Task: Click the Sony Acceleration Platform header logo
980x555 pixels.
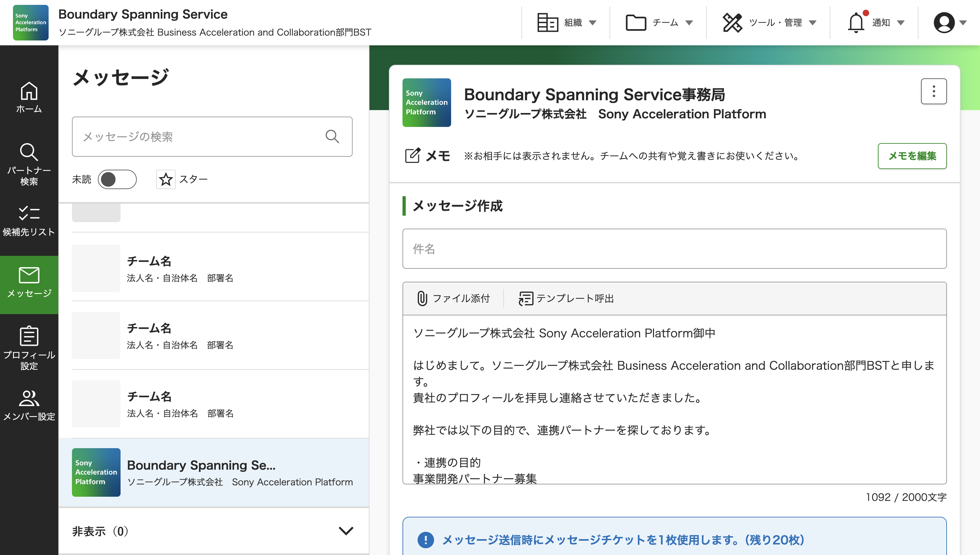Action: (x=30, y=22)
